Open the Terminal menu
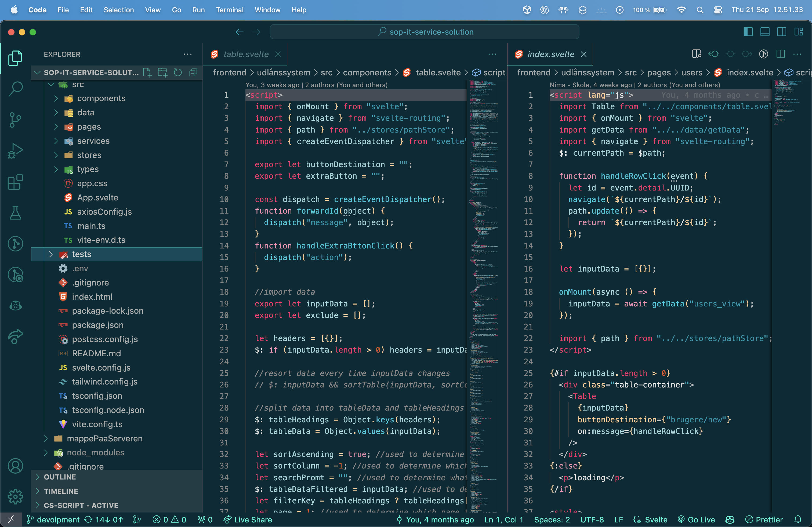This screenshot has width=812, height=527. (x=230, y=10)
